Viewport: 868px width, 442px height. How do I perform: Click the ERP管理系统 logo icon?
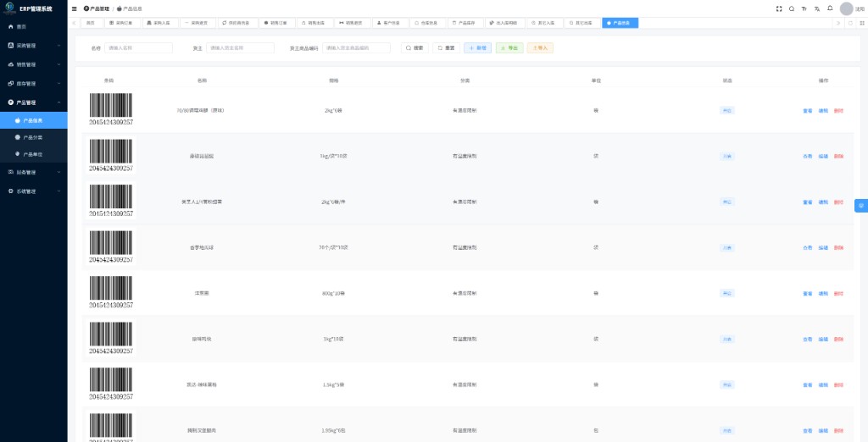(10, 8)
